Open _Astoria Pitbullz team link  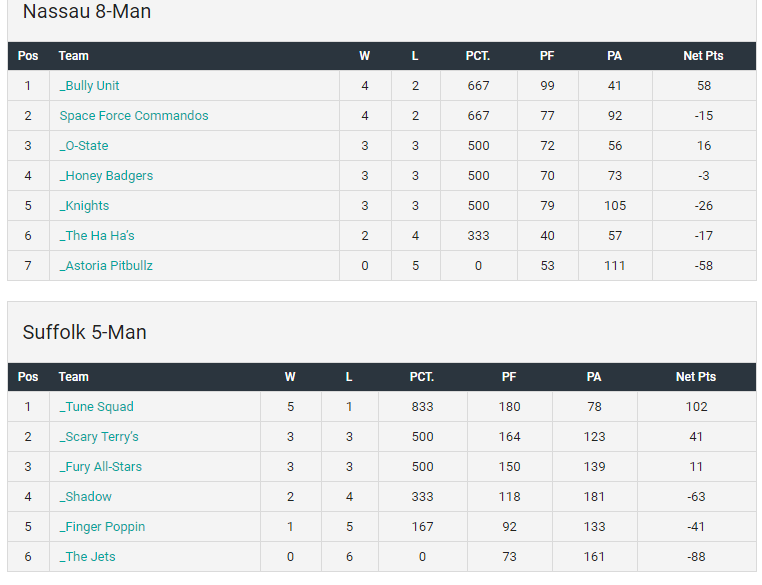106,266
